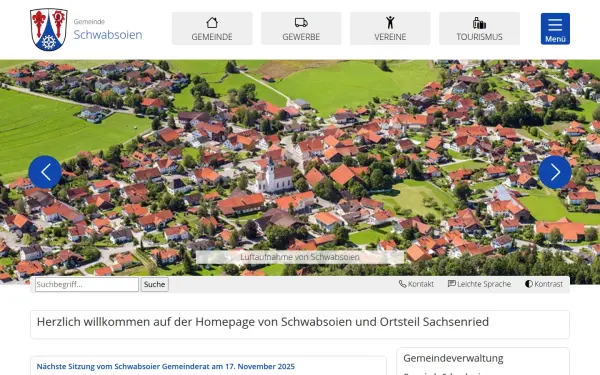Click the Schwabsoien coat of arms logo

[49, 30]
